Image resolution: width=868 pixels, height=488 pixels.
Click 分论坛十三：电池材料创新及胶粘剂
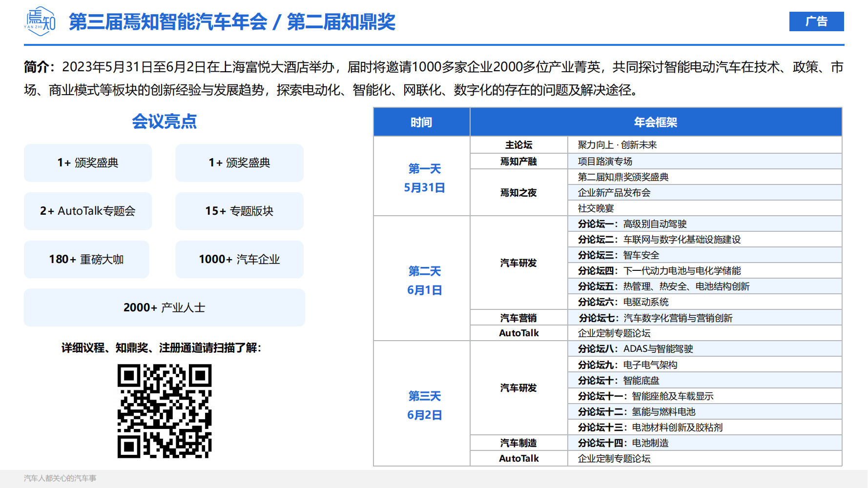coord(705,427)
